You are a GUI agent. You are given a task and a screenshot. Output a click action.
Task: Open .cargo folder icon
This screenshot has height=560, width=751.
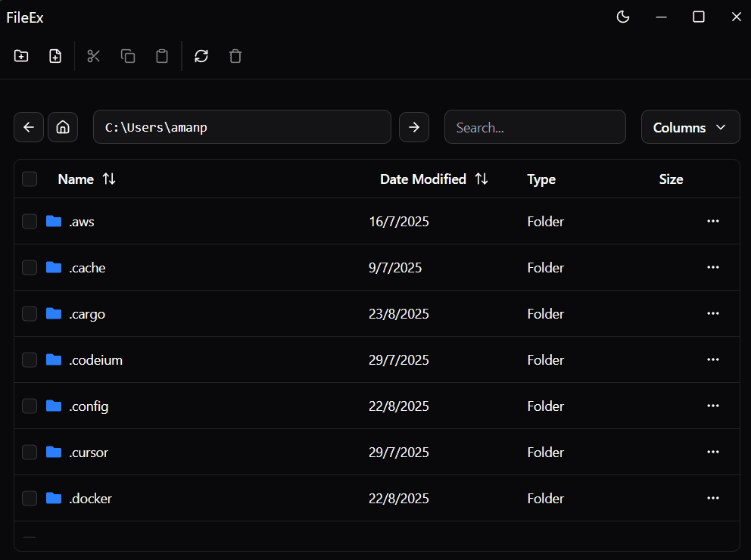(54, 313)
